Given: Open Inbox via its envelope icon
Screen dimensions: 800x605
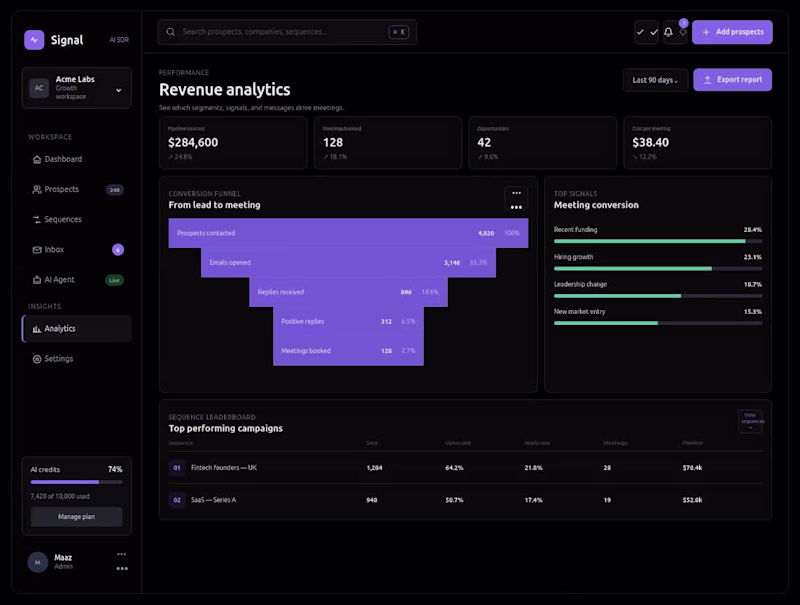Looking at the screenshot, I should pyautogui.click(x=37, y=249).
